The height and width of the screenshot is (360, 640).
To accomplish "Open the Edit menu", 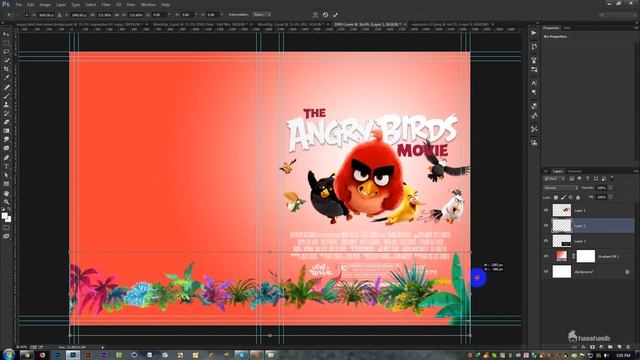I will pos(31,4).
